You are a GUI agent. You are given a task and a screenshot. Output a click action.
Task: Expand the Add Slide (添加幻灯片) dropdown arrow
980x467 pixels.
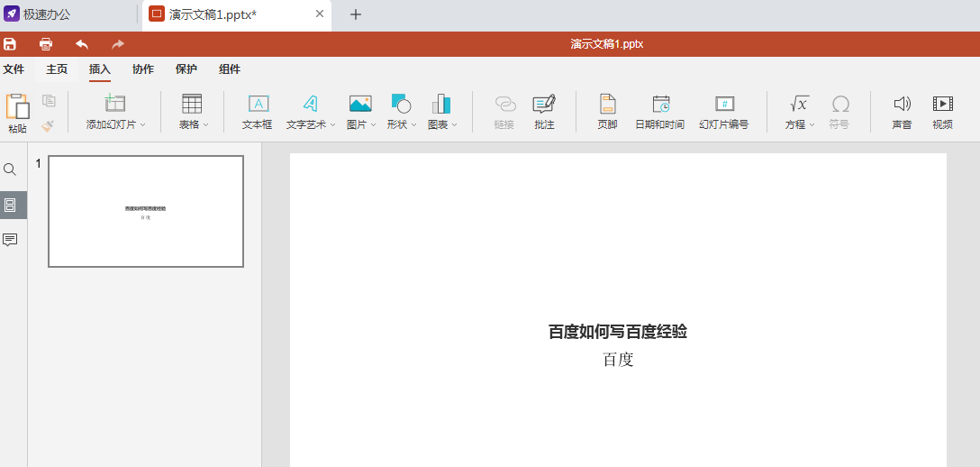click(142, 124)
